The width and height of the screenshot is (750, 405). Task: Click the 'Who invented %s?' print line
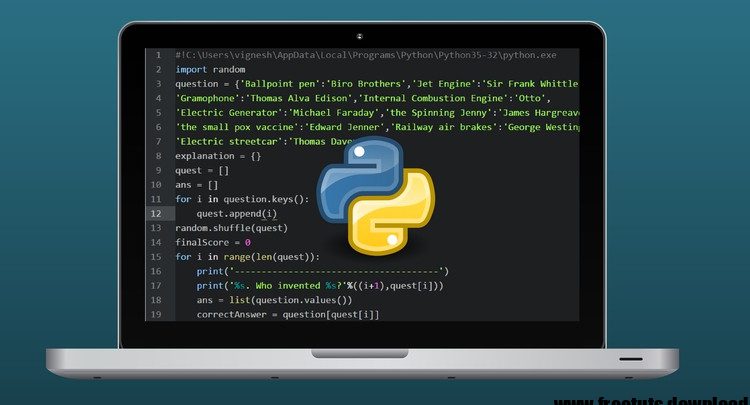coord(320,285)
